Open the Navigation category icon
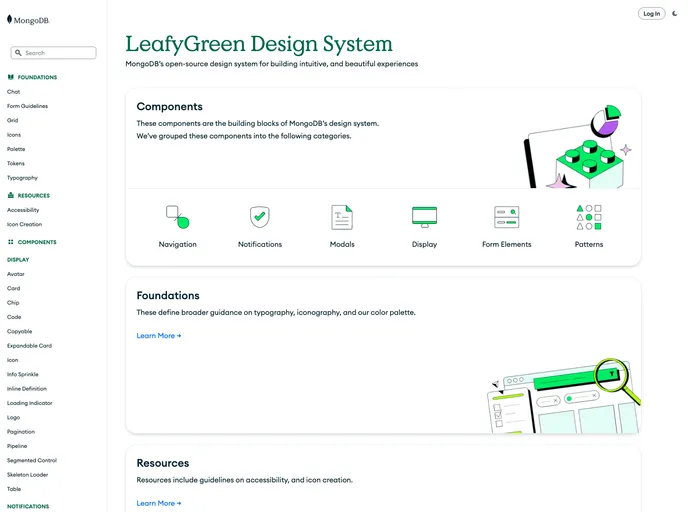The width and height of the screenshot is (688, 512). [177, 217]
